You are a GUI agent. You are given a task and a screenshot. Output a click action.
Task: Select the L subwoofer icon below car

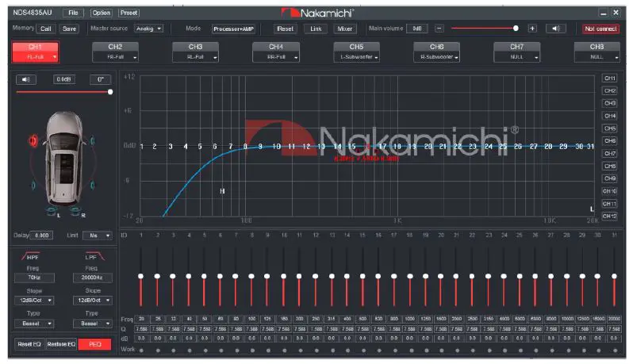[52, 211]
